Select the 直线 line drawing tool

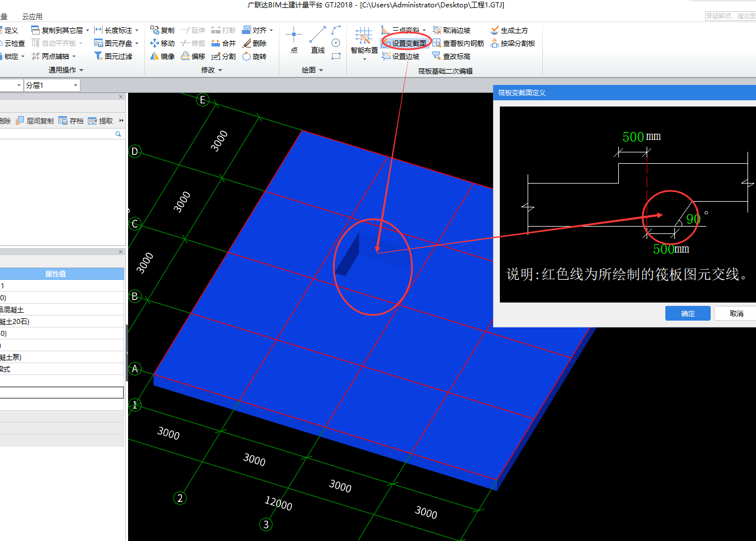tap(317, 40)
